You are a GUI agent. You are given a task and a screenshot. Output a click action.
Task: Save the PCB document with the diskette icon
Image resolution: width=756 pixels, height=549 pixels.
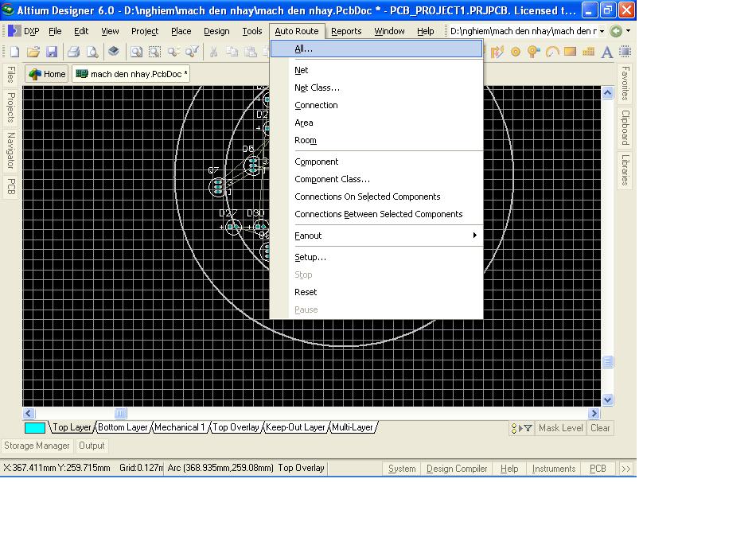click(x=52, y=52)
